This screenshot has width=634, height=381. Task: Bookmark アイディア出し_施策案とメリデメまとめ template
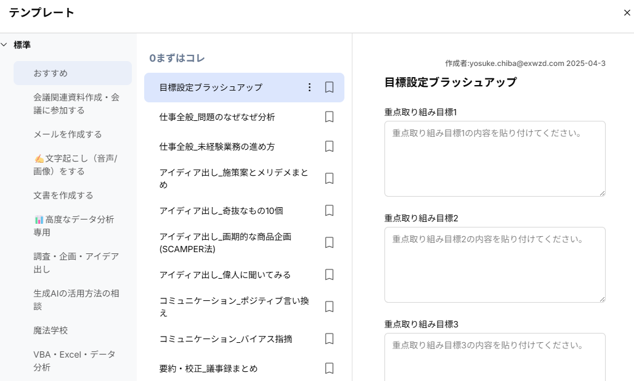click(329, 178)
